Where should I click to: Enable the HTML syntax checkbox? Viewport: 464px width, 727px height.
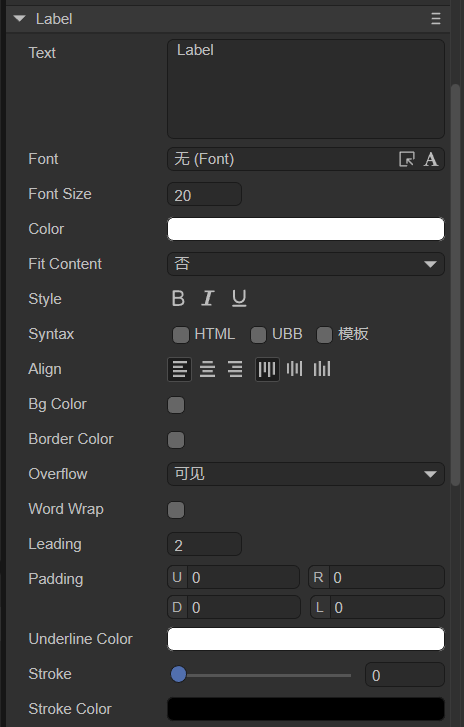pos(181,335)
